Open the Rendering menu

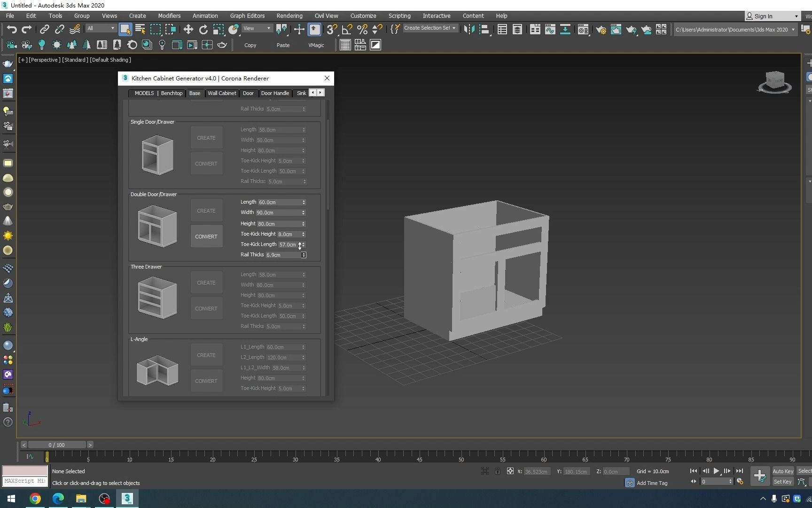click(x=289, y=16)
